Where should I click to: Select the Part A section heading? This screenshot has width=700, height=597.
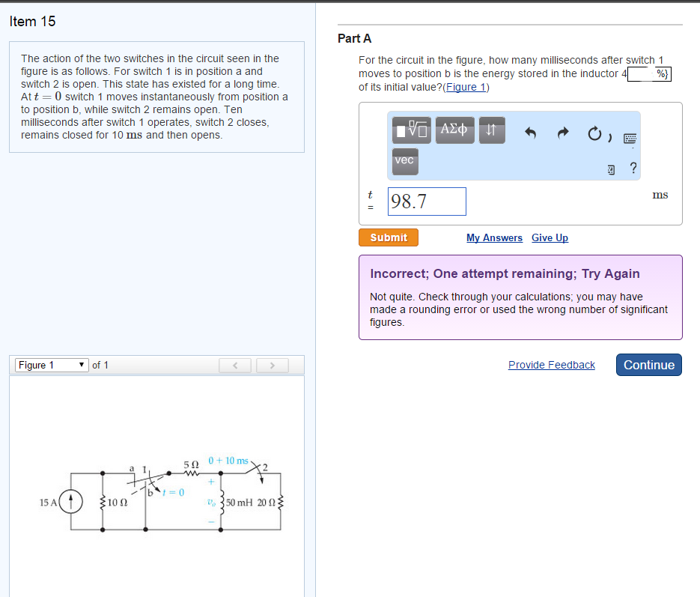353,38
